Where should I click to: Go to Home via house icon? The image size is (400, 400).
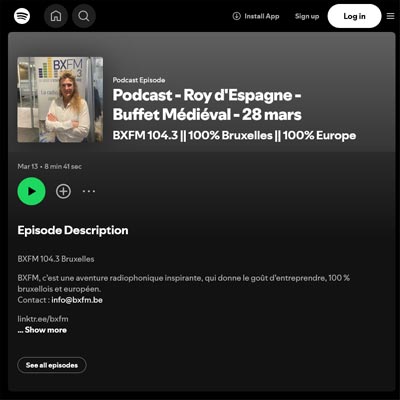pos(56,16)
